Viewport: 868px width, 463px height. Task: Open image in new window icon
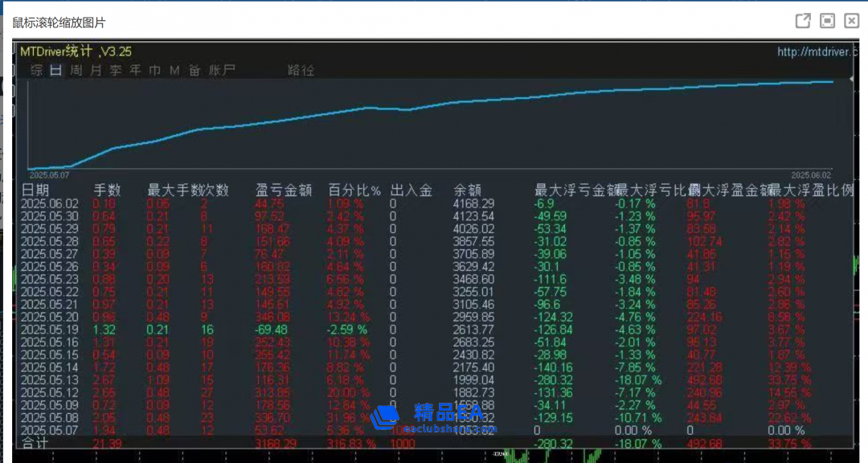point(802,22)
